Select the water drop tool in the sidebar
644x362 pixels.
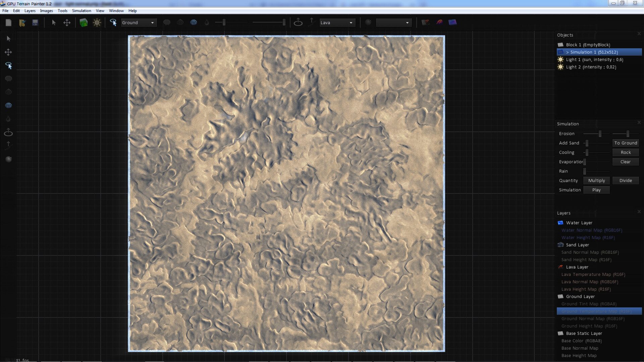[8, 119]
